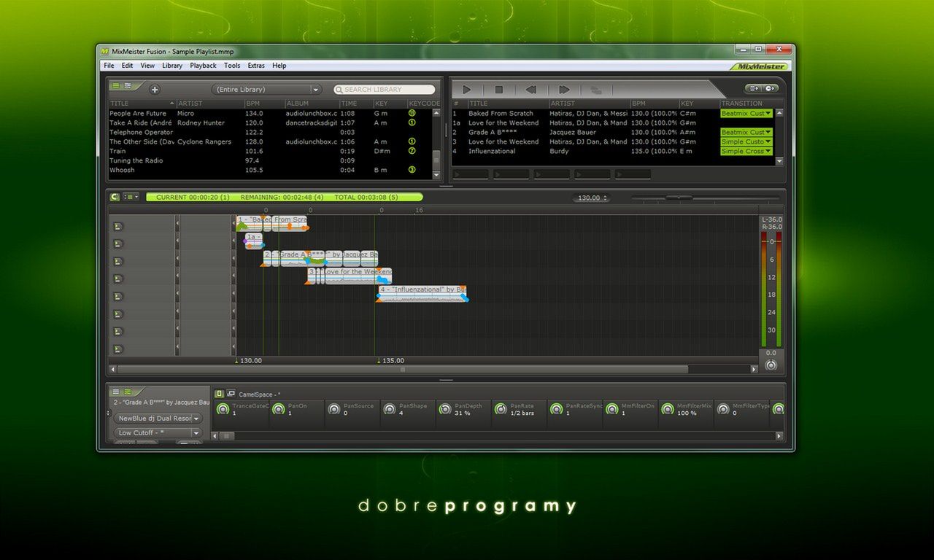Open the Entire Library dropdown
The width and height of the screenshot is (934, 560).
pyautogui.click(x=266, y=89)
